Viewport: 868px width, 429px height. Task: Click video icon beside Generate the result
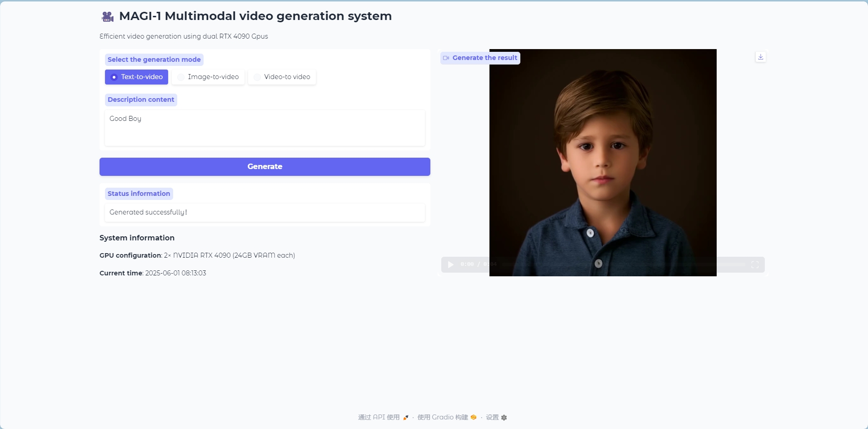tap(446, 58)
